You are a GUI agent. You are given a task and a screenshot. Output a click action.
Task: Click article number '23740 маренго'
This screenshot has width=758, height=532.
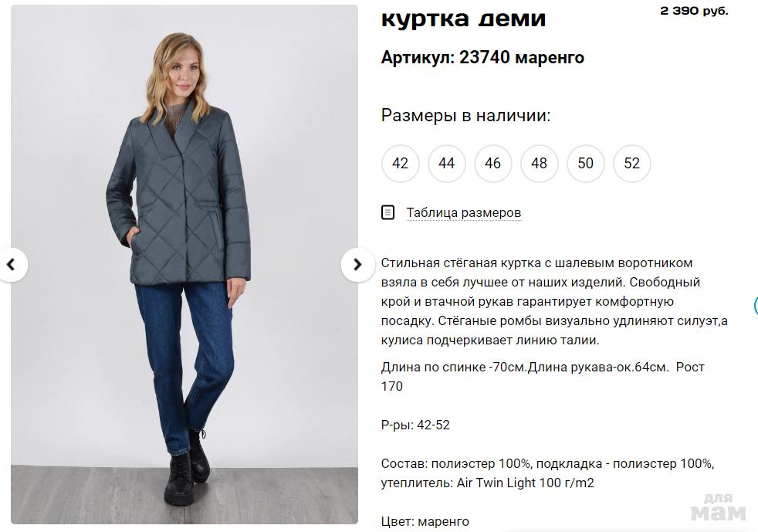[522, 58]
